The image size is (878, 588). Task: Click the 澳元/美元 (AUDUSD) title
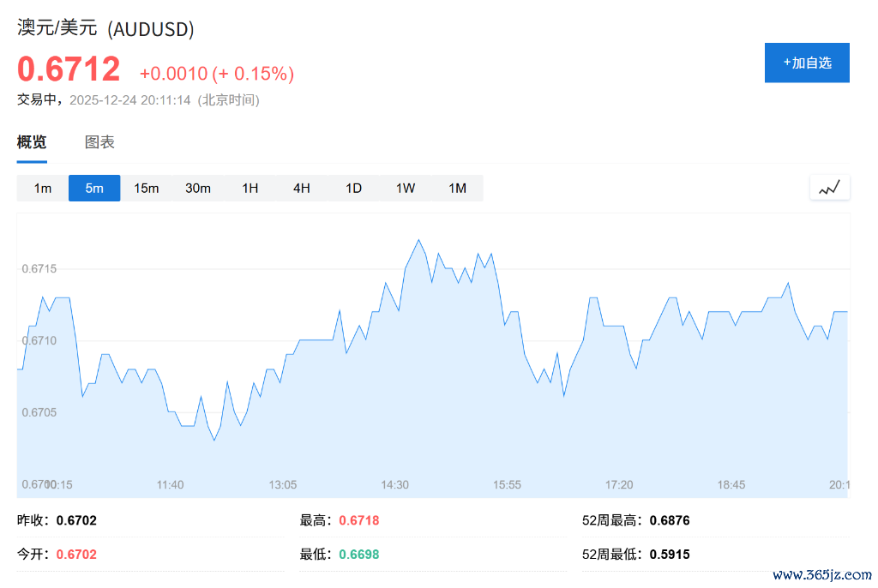105,28
